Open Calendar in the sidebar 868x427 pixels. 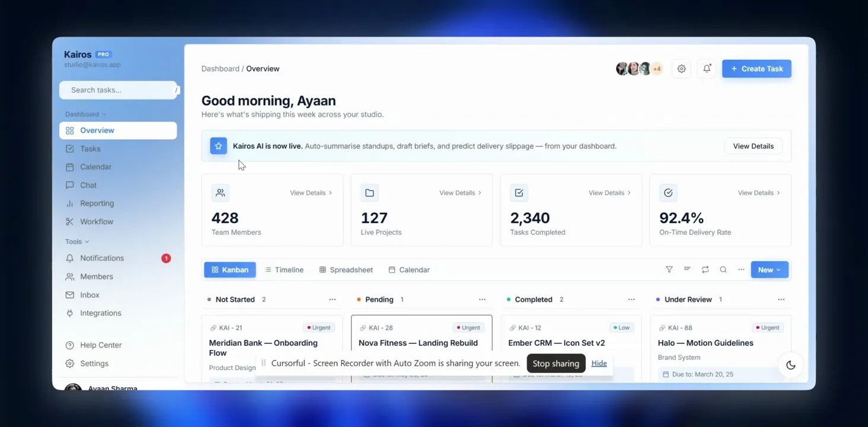point(118,167)
